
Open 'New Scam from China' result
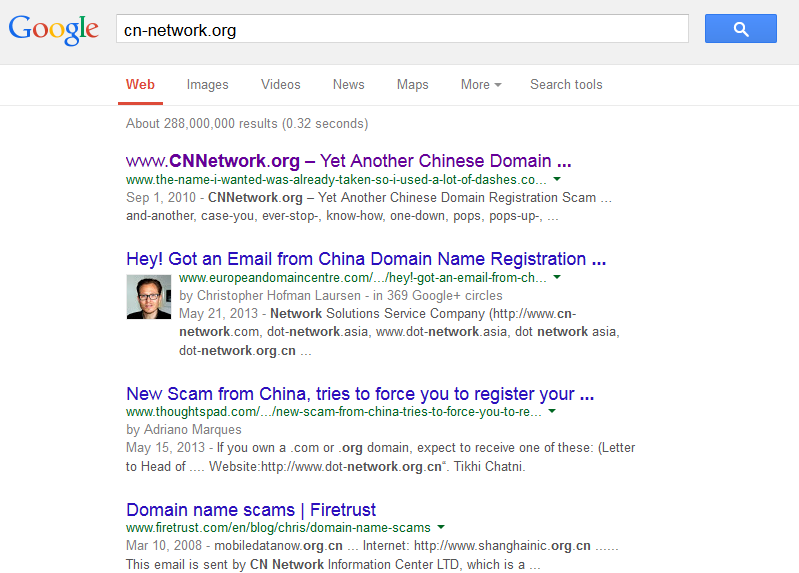(360, 393)
